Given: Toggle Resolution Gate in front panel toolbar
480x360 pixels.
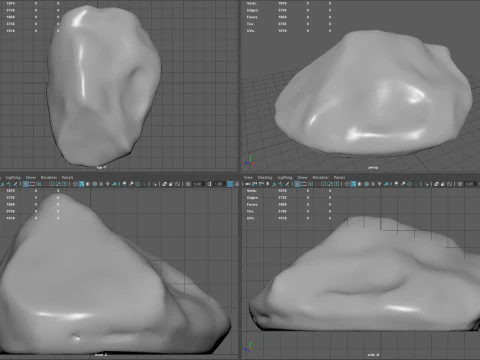Looking at the screenshot, I should (x=39, y=184).
